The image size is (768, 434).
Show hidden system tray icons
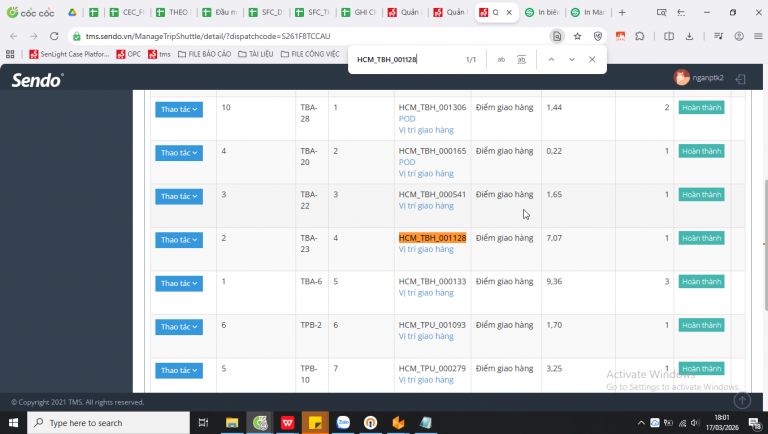641,423
